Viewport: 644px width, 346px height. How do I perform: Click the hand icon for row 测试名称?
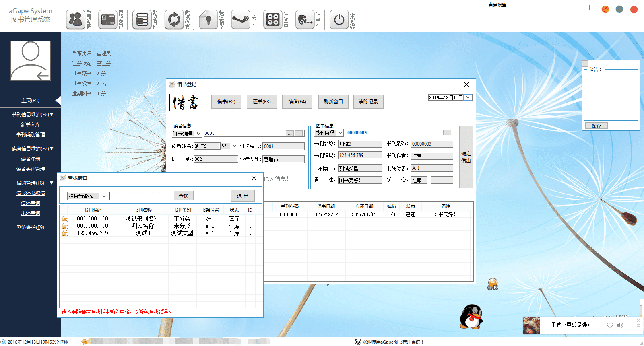tap(64, 226)
